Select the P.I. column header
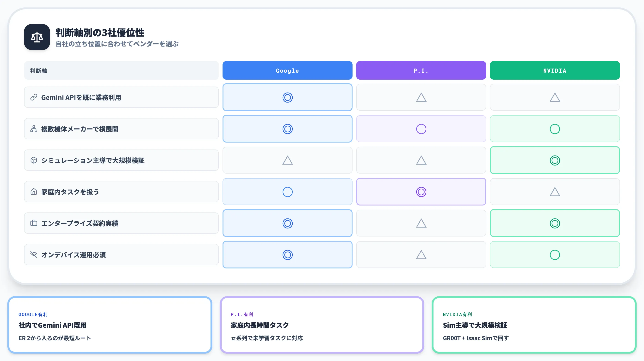The image size is (644, 361). 421,71
